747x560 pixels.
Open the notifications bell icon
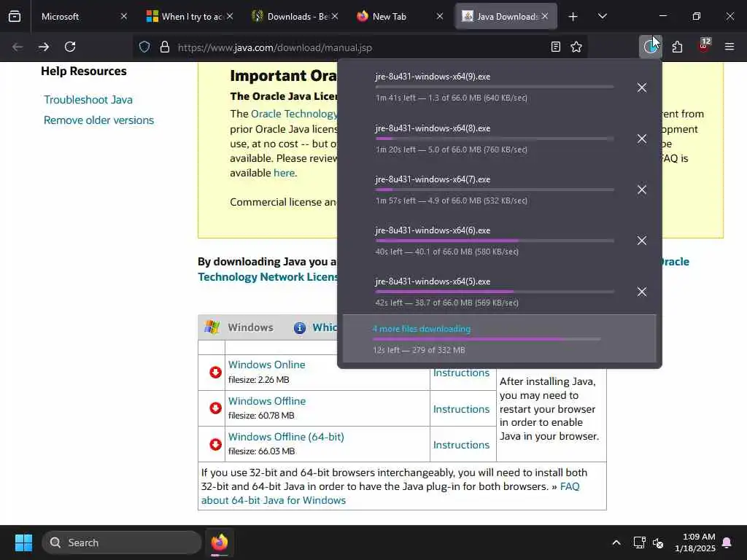click(x=727, y=542)
